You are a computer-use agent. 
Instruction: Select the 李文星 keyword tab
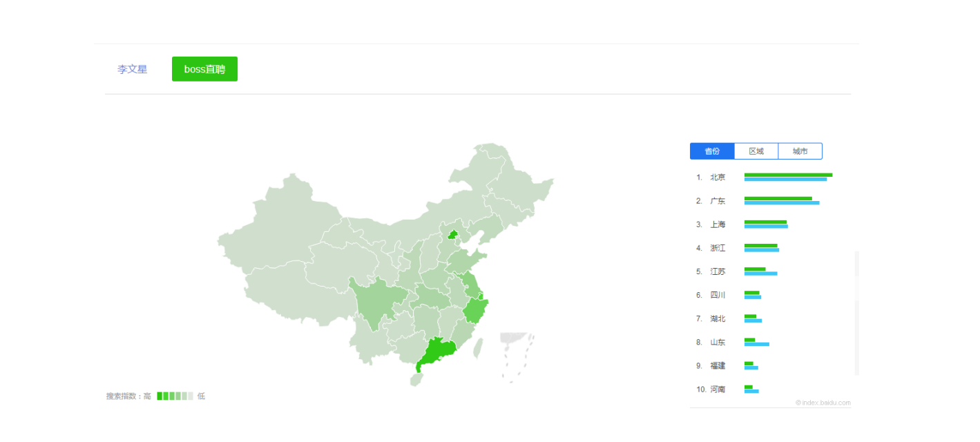(132, 69)
